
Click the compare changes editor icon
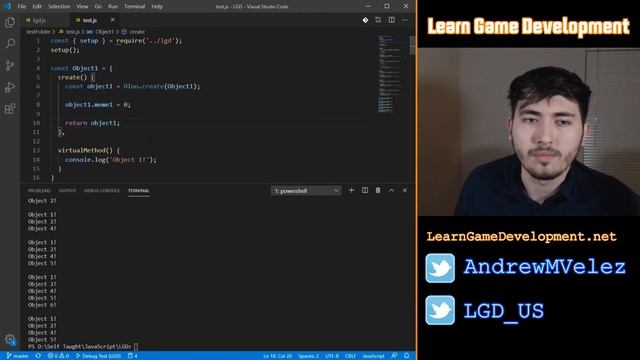coord(378,20)
